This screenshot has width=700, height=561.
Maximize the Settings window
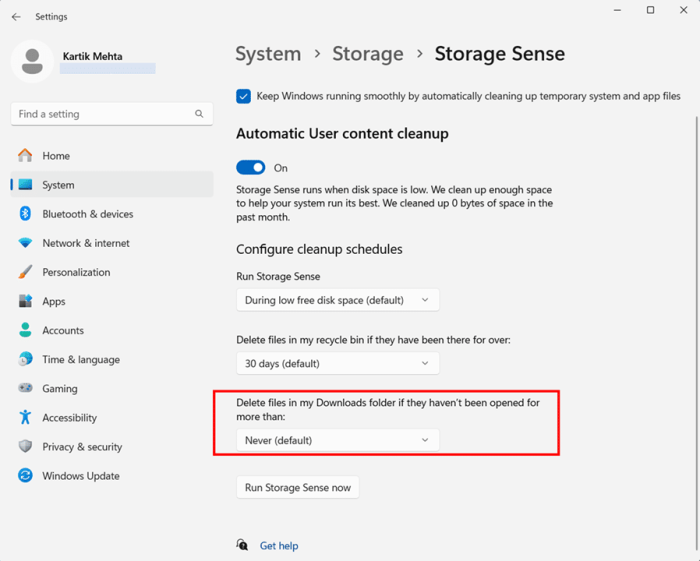tap(650, 10)
